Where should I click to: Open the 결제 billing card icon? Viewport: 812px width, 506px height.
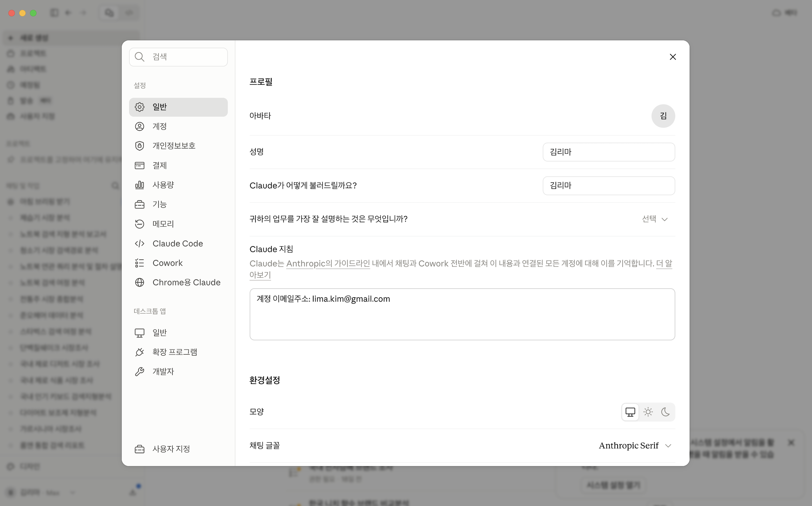click(140, 165)
